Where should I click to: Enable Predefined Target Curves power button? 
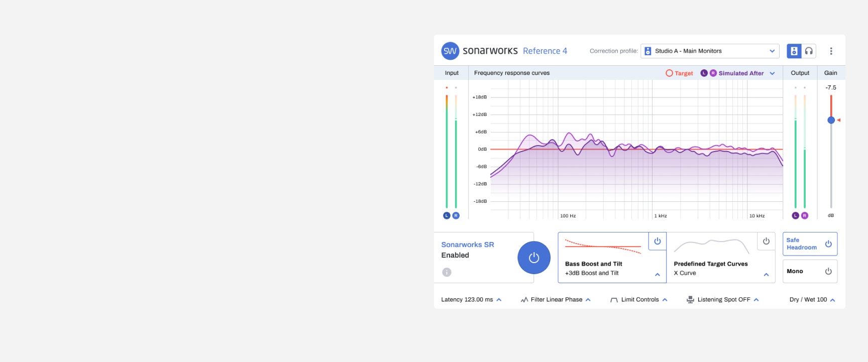[766, 241]
